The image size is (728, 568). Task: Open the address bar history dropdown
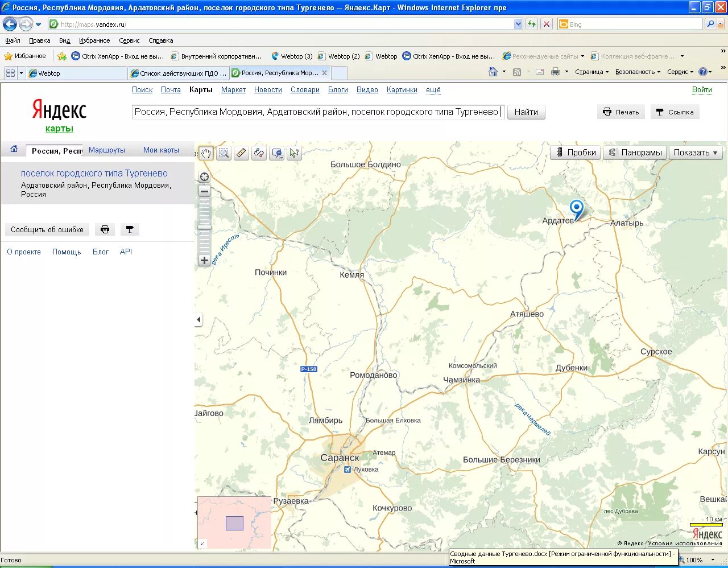(x=518, y=24)
